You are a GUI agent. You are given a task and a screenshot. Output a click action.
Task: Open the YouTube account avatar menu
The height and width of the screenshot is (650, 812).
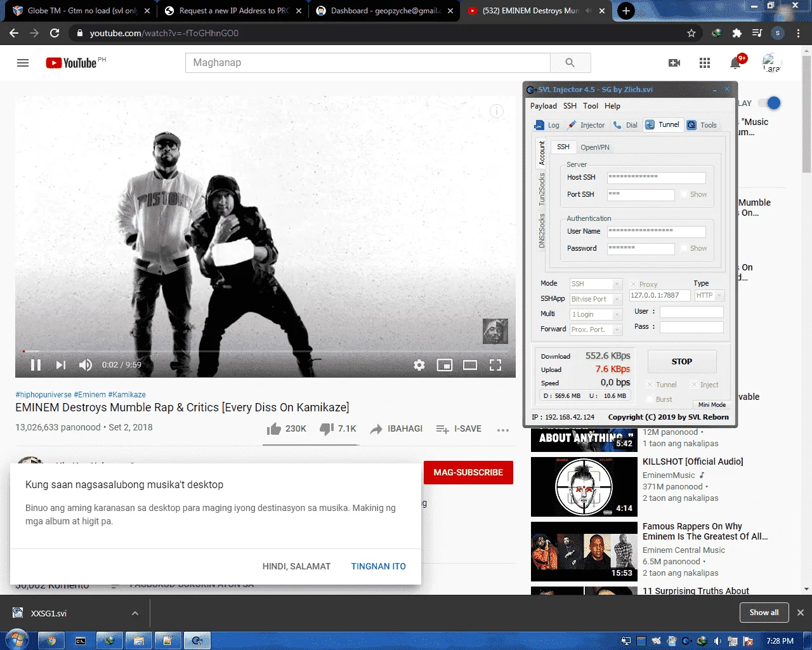772,63
